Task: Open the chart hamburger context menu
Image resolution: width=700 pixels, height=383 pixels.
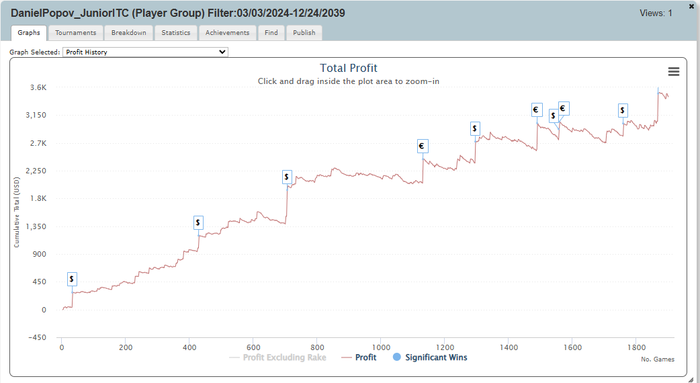Action: click(673, 71)
